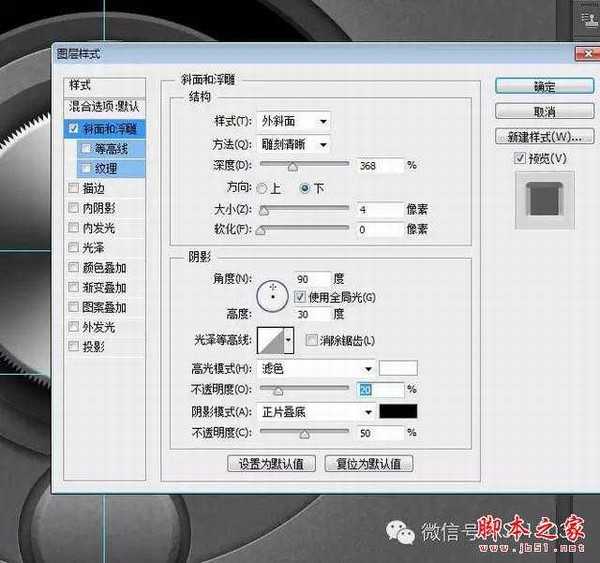Click the angle and altitude dial

click(272, 297)
